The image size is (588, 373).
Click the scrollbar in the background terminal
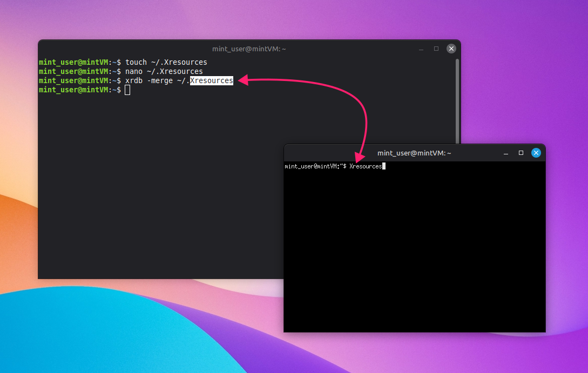point(457,100)
